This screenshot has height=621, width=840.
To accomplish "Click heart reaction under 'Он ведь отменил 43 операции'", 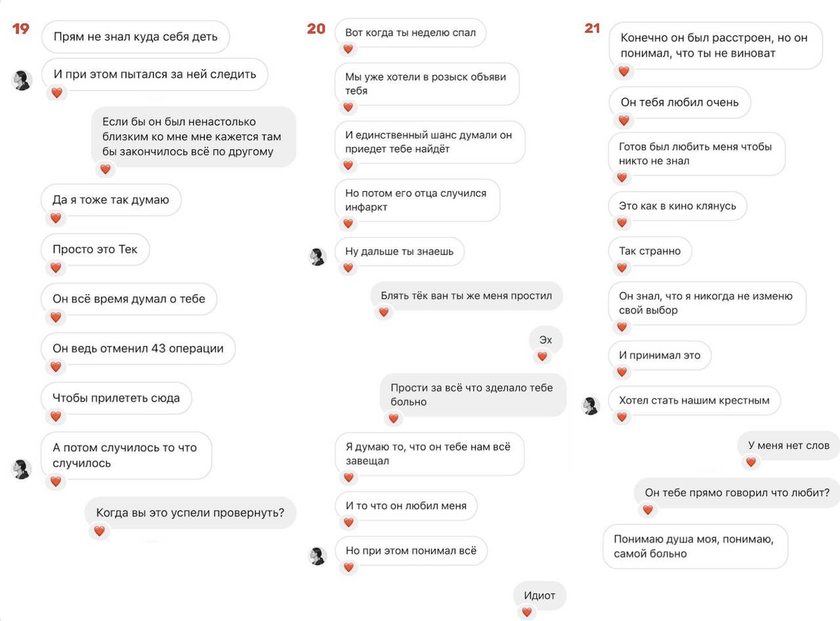I will (56, 367).
